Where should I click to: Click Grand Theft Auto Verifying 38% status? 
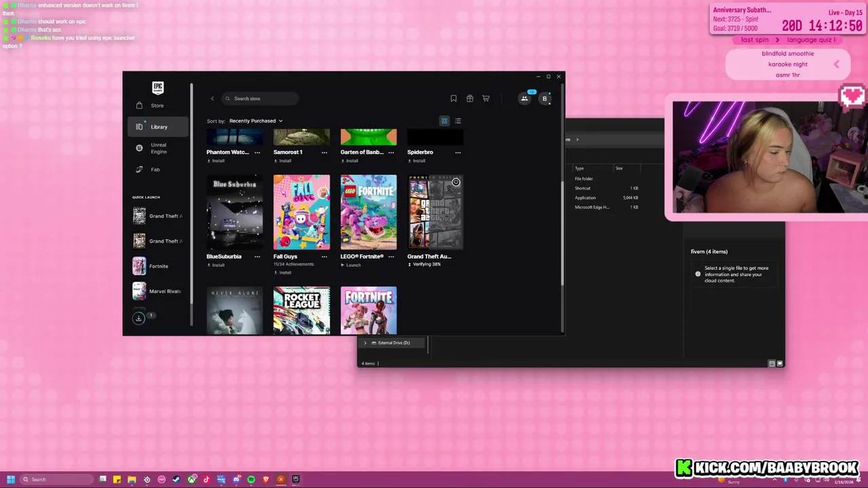[425, 264]
